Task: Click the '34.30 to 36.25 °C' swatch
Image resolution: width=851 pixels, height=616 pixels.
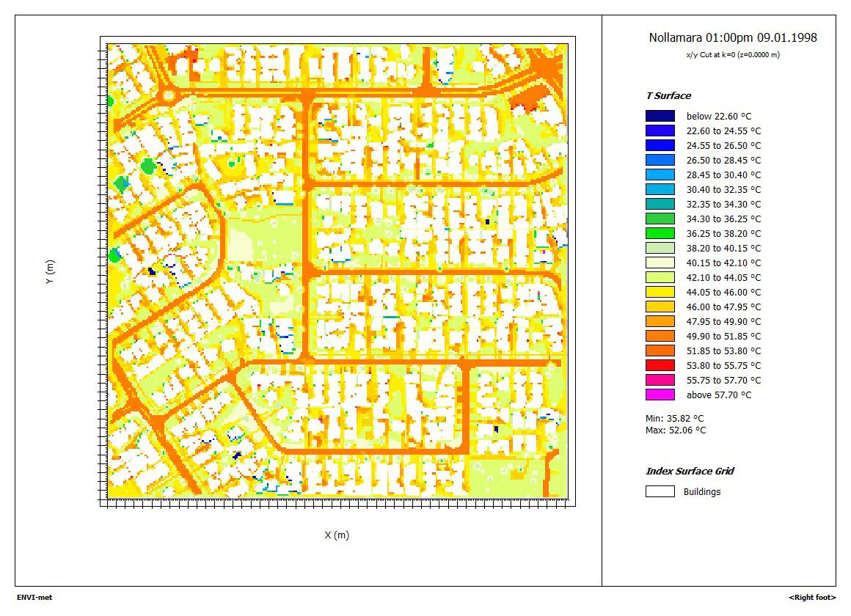Action: pos(660,219)
